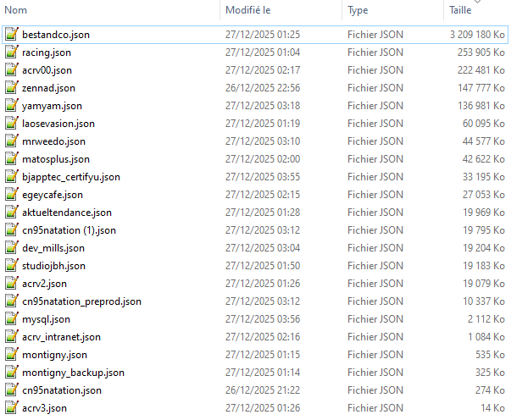The height and width of the screenshot is (420, 511).
Task: Select the egeycafe.json file icon
Action: click(x=11, y=195)
